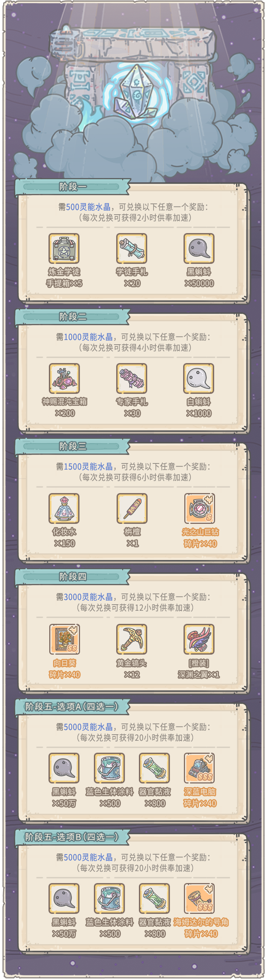The image size is (267, 980).
Task: Select the 化妆水 ×150 bottle icon
Action: 64,508
